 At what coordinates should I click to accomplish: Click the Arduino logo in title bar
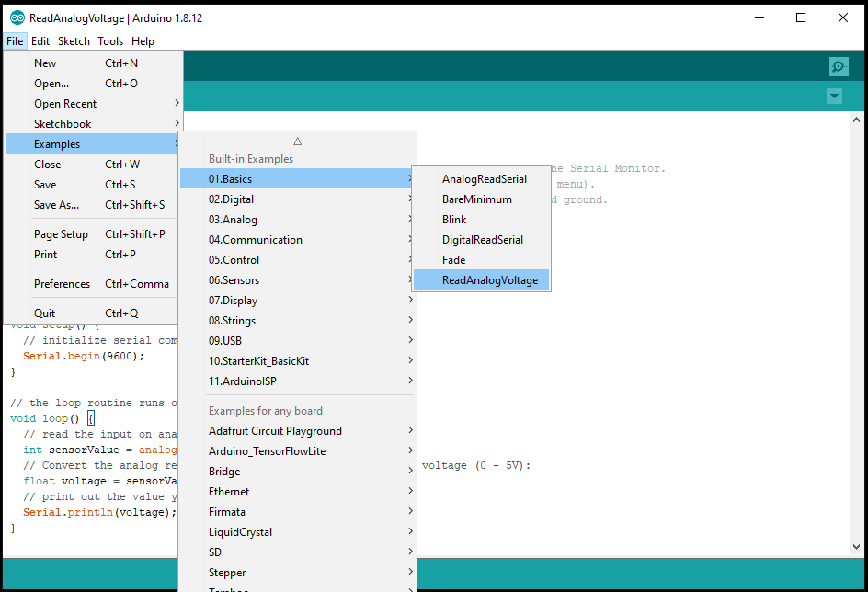click(17, 17)
